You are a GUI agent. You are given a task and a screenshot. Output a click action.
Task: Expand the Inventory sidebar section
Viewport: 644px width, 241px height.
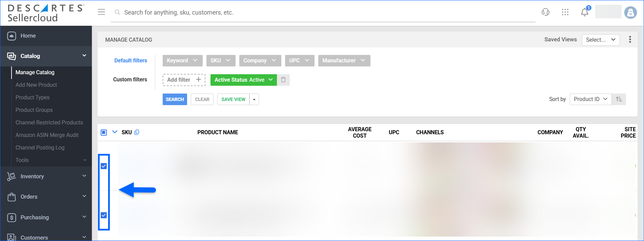(46, 176)
